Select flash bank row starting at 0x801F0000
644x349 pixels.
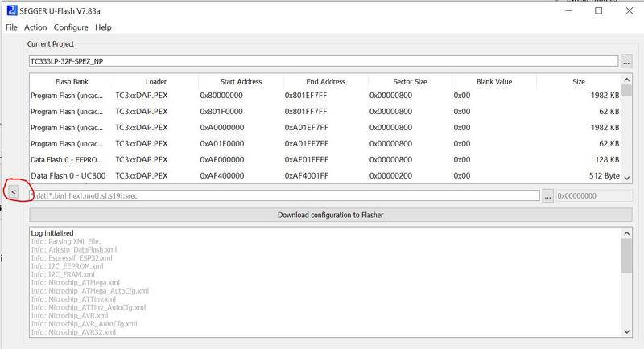click(325, 112)
